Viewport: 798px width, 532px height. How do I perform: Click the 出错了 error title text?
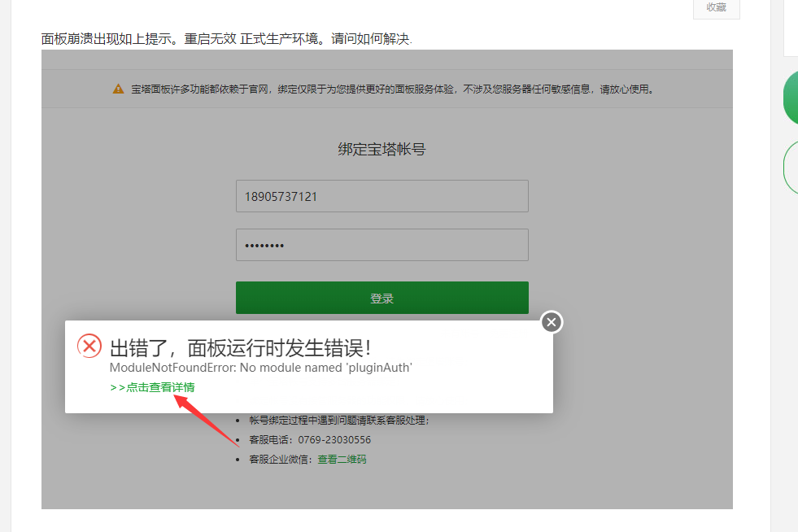tap(240, 348)
